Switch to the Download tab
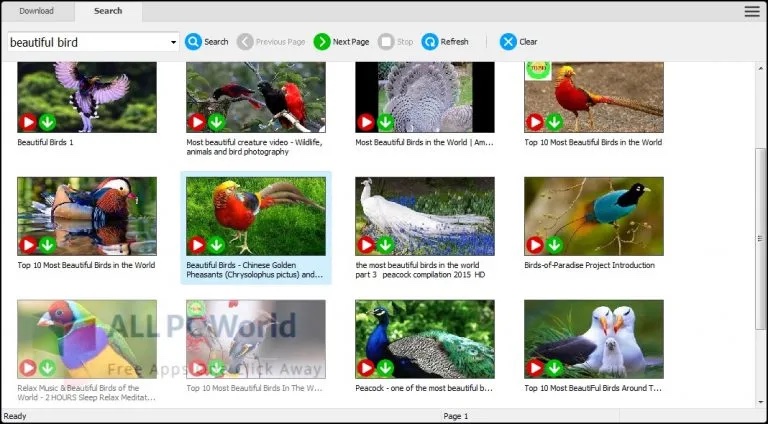The height and width of the screenshot is (424, 768). pos(37,11)
